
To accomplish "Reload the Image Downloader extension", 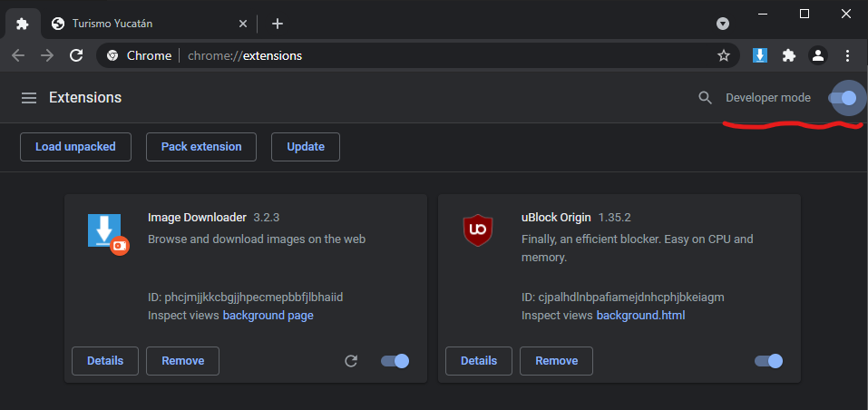I will tap(351, 361).
